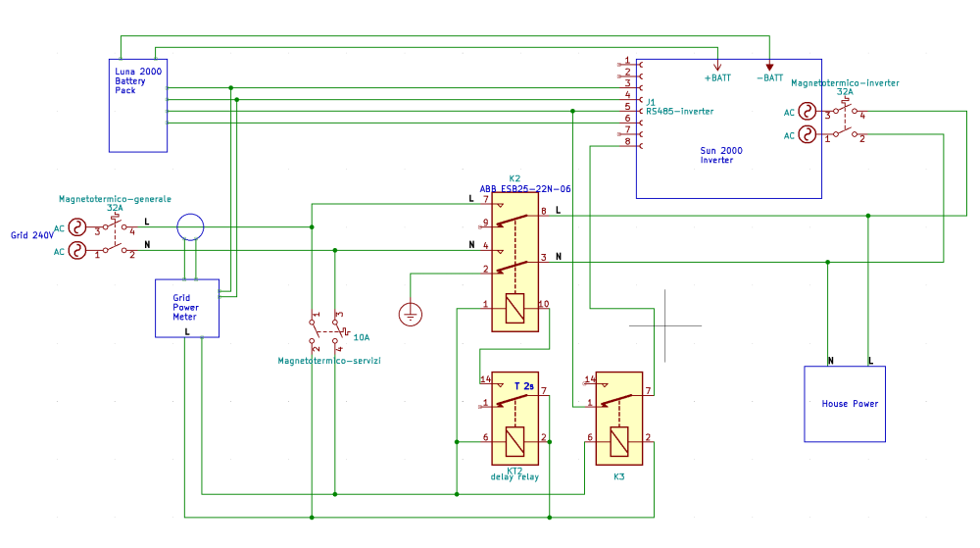Click the Sun 2000 Inverter label

(721, 155)
